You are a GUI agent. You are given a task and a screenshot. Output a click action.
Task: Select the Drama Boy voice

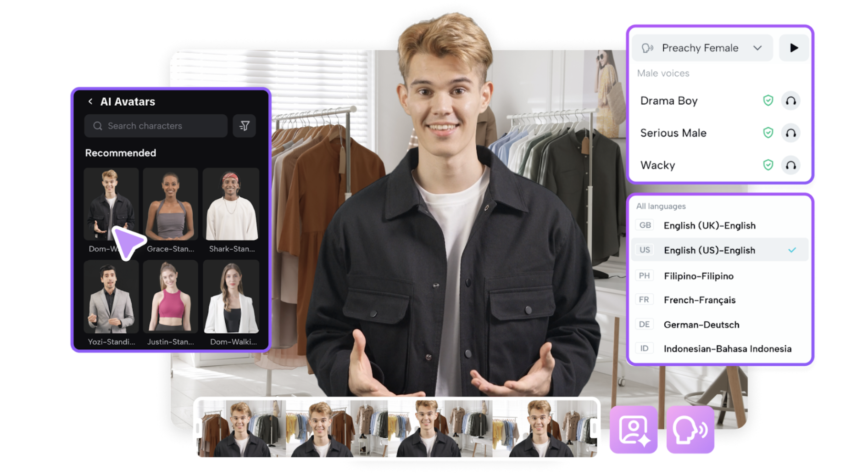tap(669, 101)
